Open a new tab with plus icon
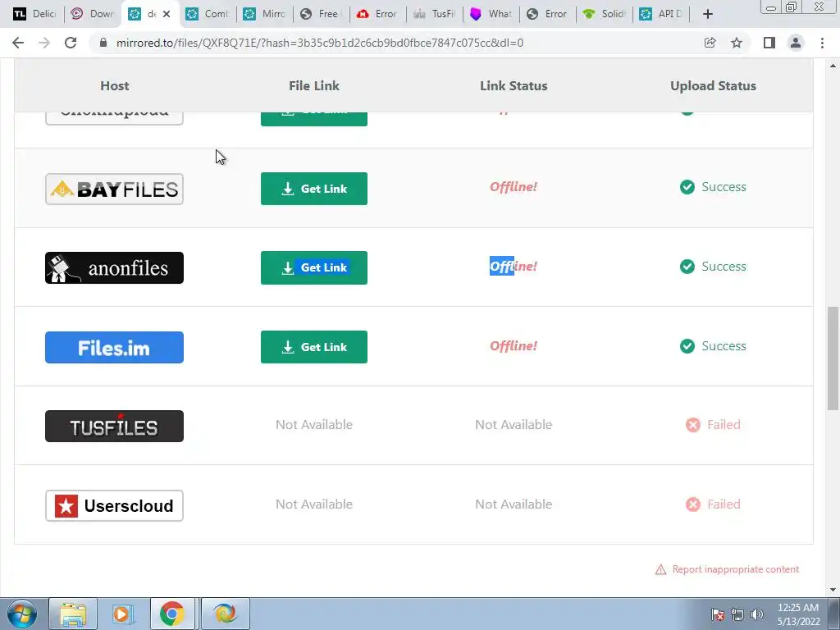This screenshot has height=630, width=840. point(708,14)
